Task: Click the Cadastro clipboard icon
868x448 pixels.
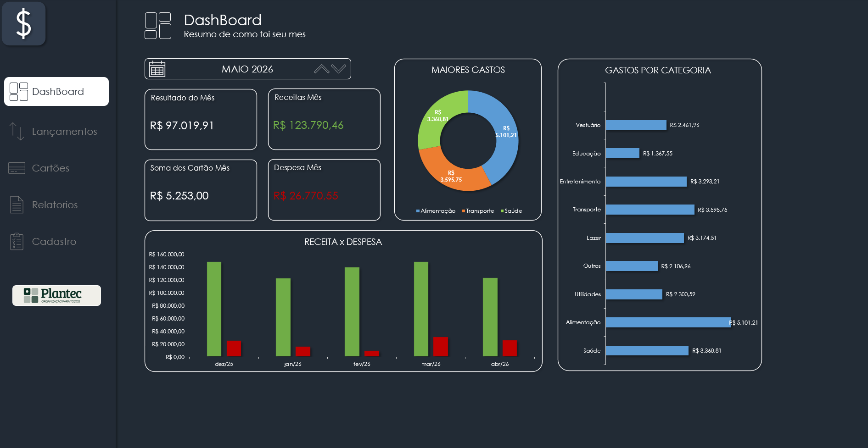Action: pyautogui.click(x=17, y=241)
